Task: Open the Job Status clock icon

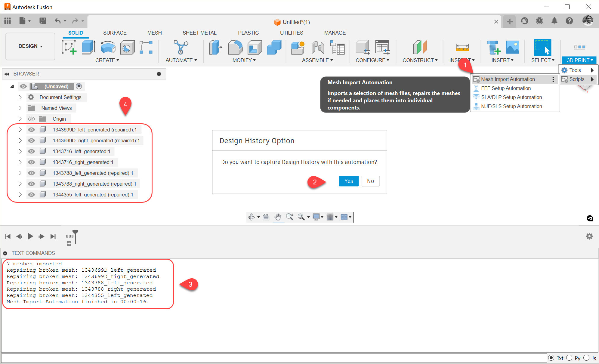Action: pos(539,21)
